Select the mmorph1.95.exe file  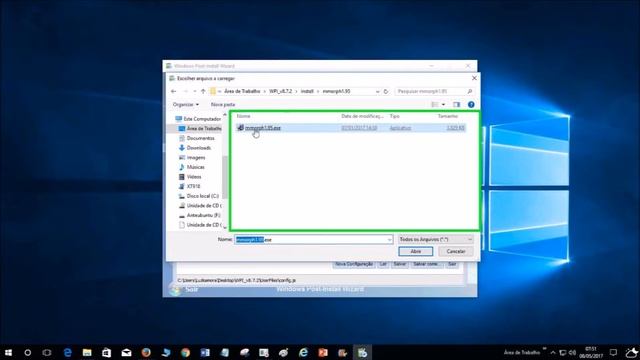[x=350, y=128]
